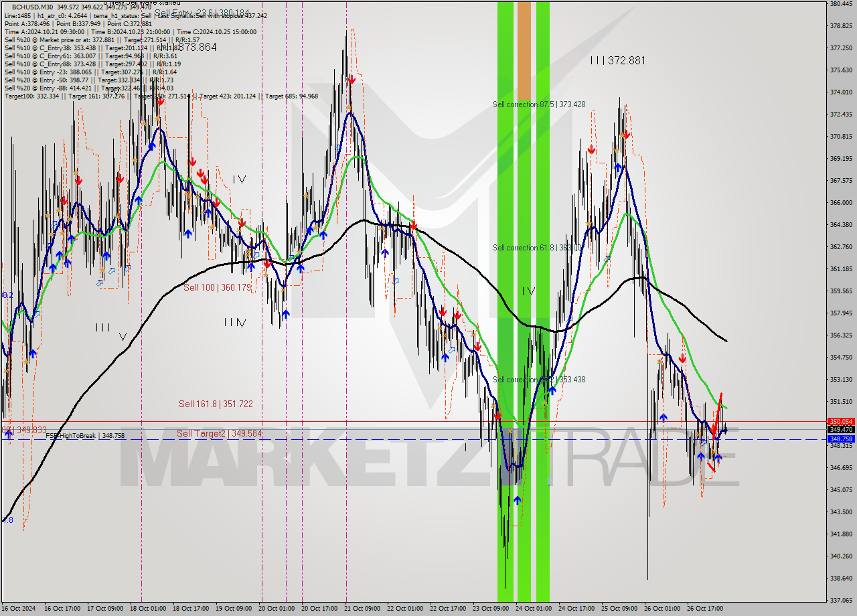
Task: Click the black 349.470 current price tag
Action: point(841,430)
